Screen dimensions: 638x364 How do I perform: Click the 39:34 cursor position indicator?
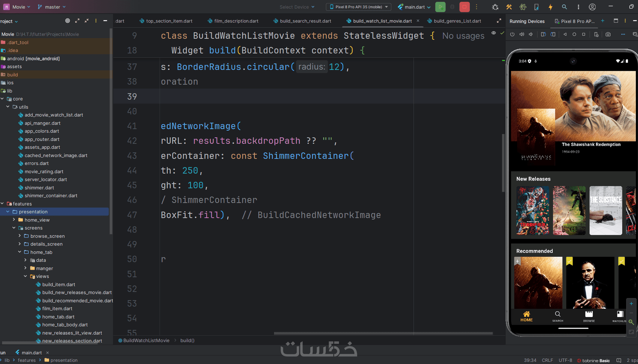pos(530,360)
